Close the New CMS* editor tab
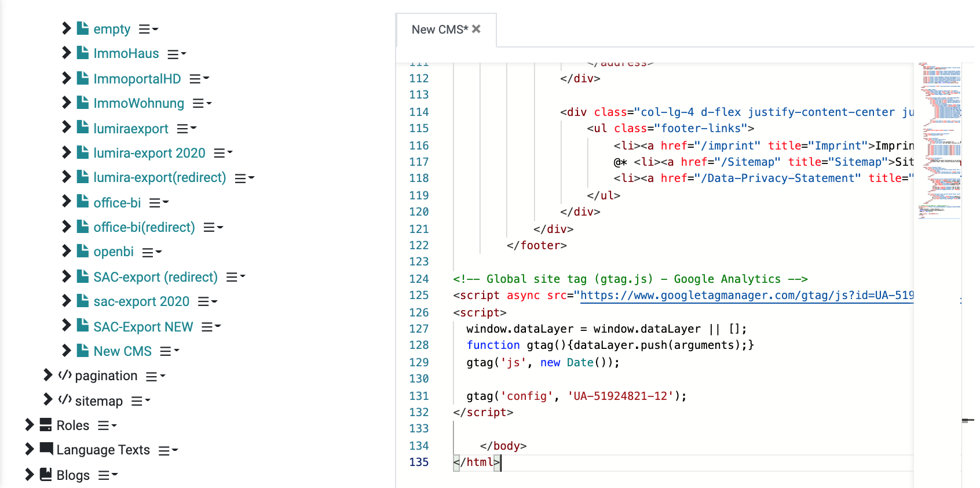Viewport: 980px width, 488px height. click(476, 29)
